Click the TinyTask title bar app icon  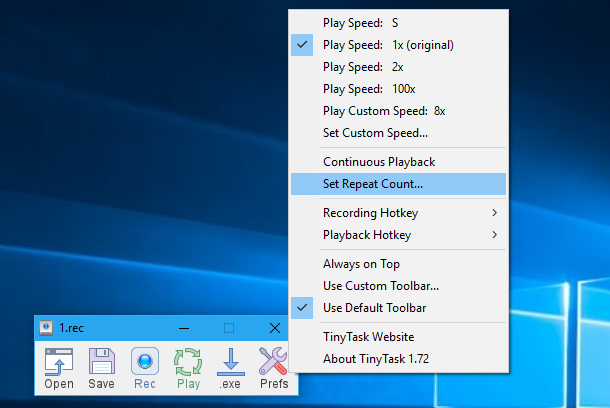point(46,328)
